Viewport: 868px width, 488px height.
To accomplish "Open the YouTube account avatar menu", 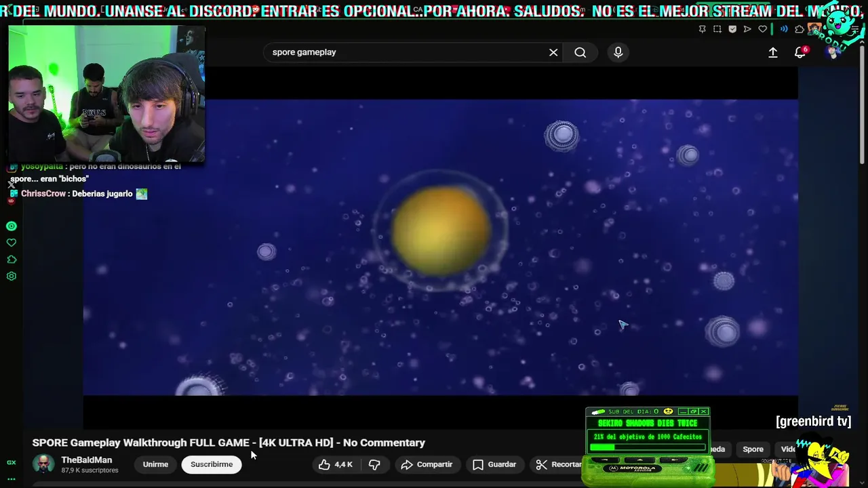I will point(833,52).
